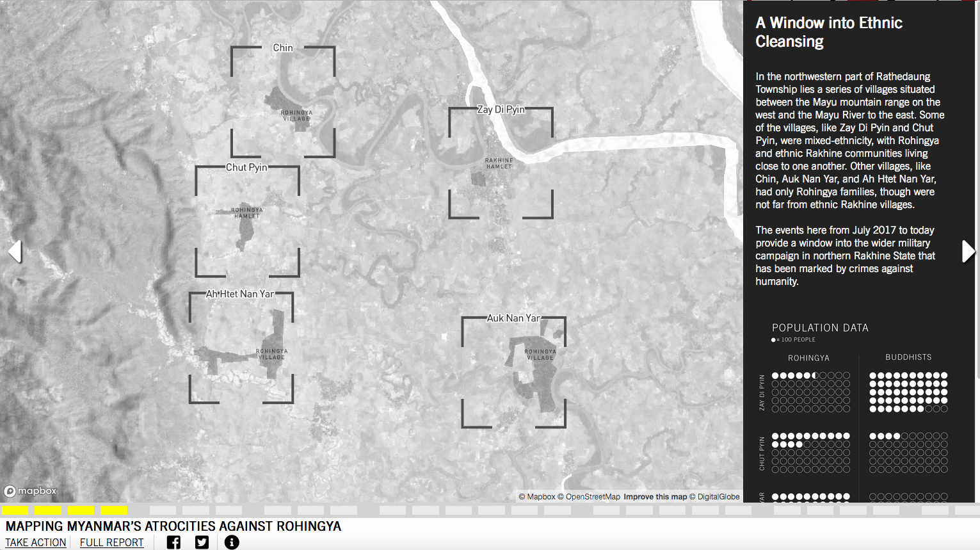Share the story on Twitter
Image resolution: width=980 pixels, height=550 pixels.
[202, 542]
